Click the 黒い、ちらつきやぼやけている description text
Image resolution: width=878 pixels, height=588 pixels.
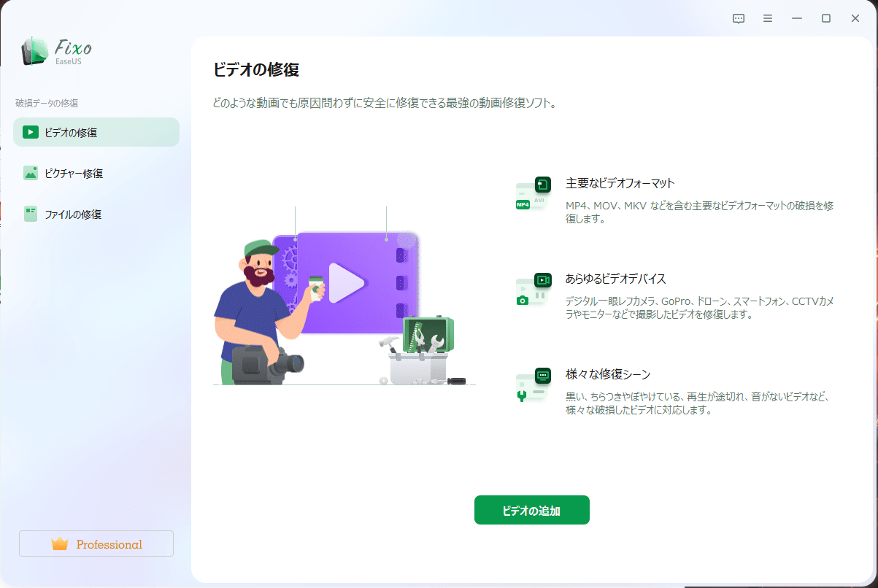click(699, 403)
